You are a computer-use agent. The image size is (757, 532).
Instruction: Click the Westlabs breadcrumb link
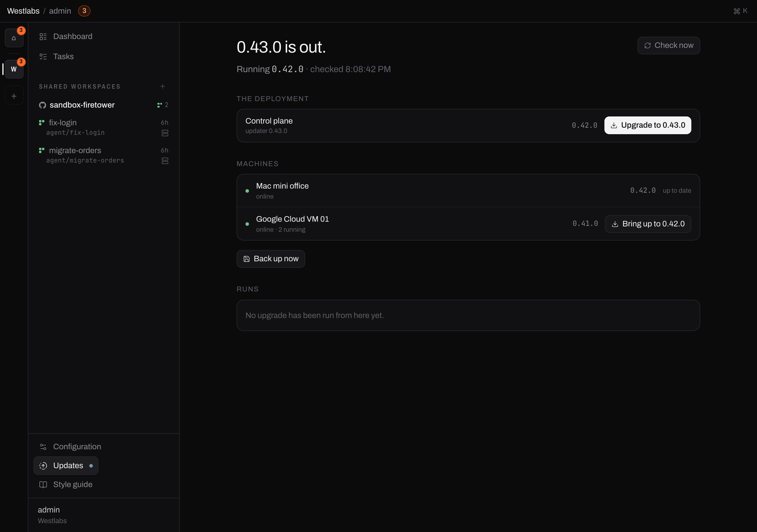tap(23, 11)
